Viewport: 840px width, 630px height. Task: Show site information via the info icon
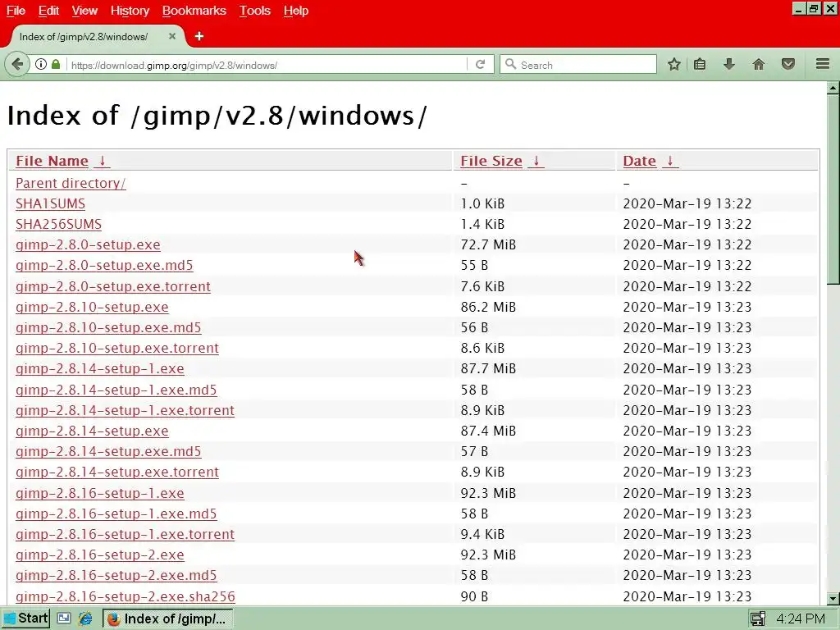pos(41,65)
